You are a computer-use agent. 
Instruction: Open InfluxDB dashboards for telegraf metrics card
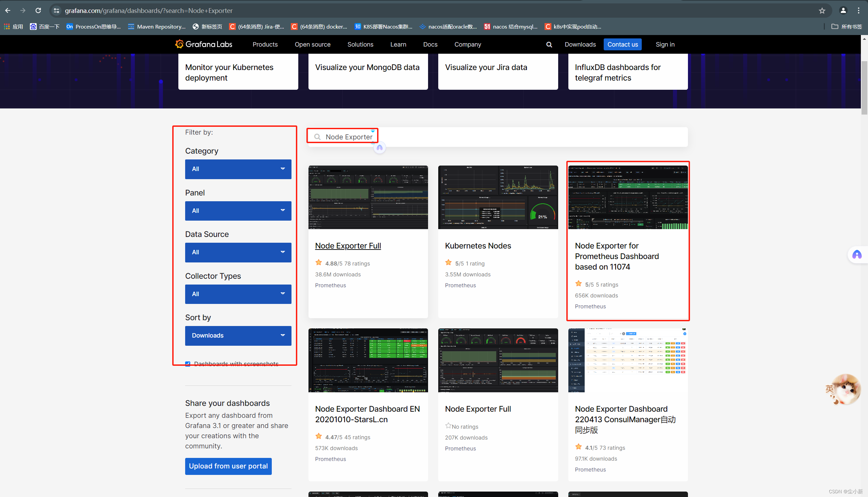click(628, 72)
